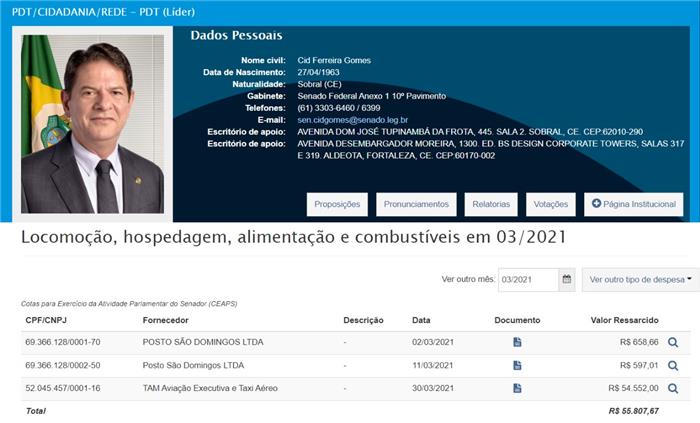The height and width of the screenshot is (423, 700).
Task: Open document icon for POSTO SÃO DOMINGOS 02/03/2021
Action: [x=517, y=342]
